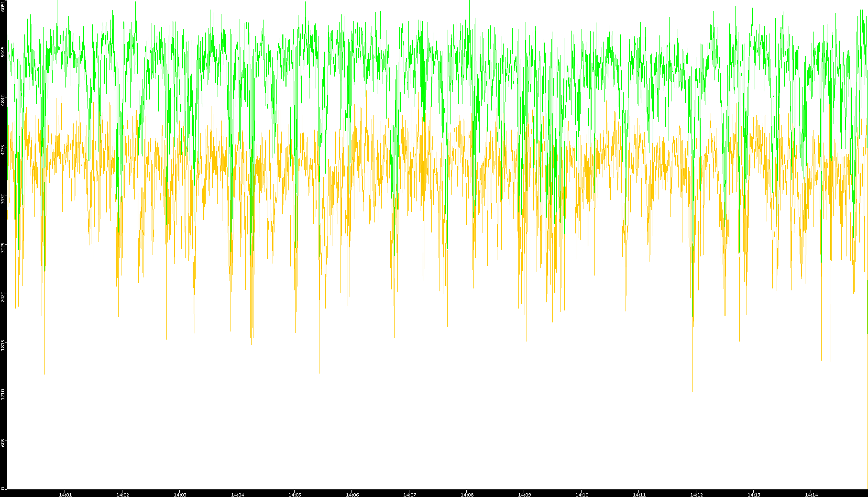Select the 5445 y-axis value label
Image resolution: width=868 pixels, height=497 pixels.
tap(3, 52)
